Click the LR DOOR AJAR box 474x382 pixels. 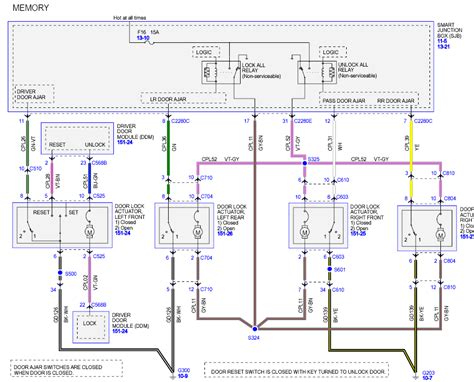pos(183,98)
